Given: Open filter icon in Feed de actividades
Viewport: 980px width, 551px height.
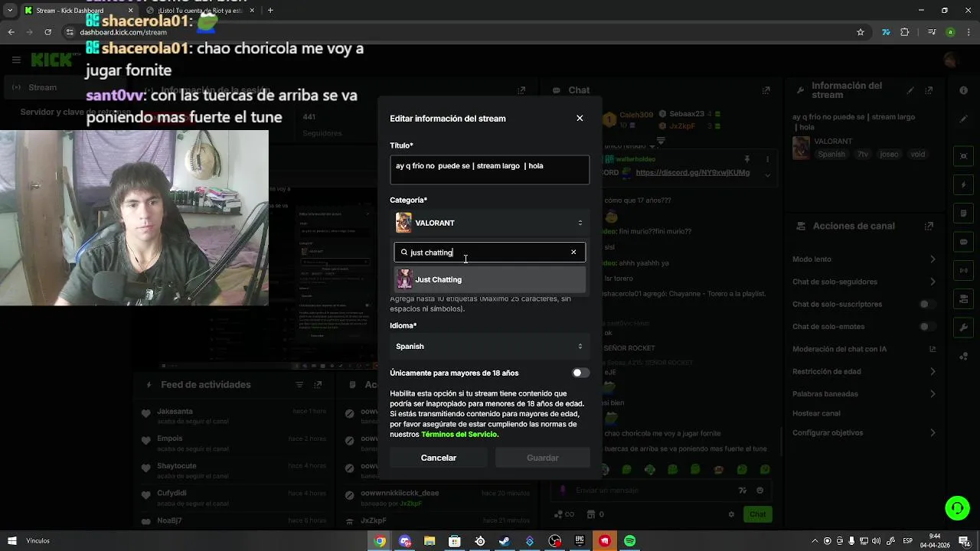Looking at the screenshot, I should pos(300,385).
